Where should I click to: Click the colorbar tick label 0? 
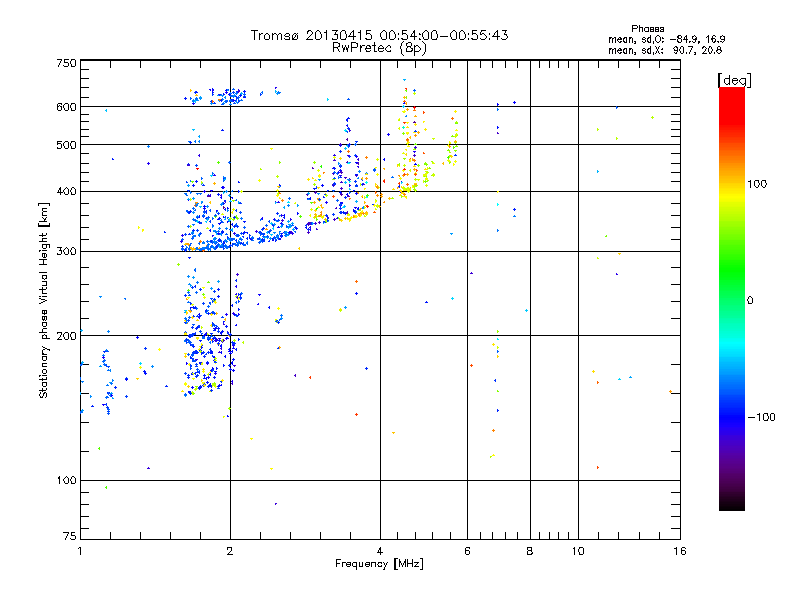[x=750, y=300]
